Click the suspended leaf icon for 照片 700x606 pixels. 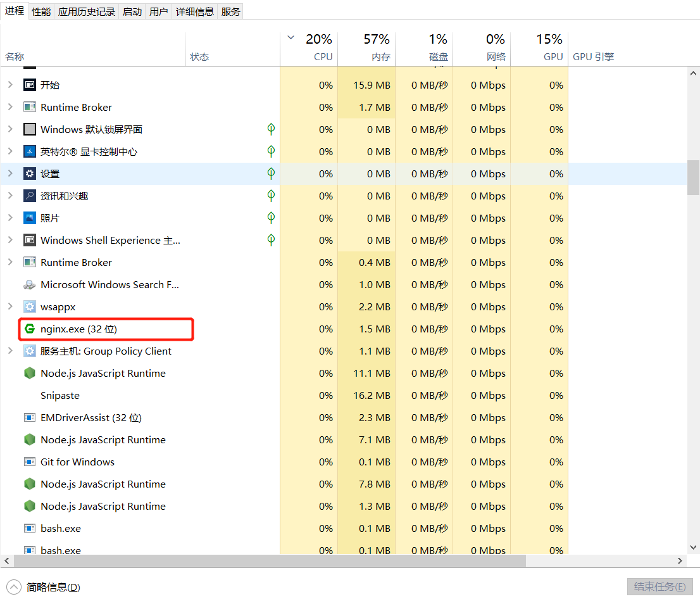271,218
